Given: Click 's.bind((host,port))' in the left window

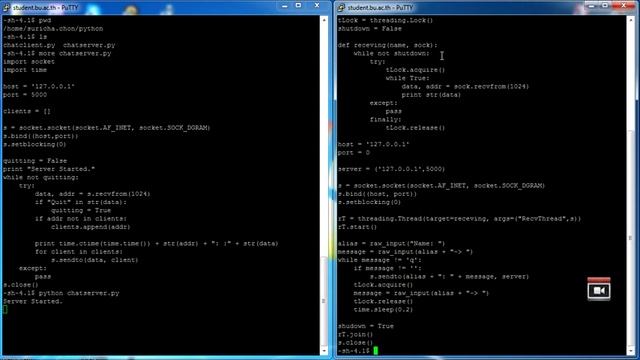Looking at the screenshot, I should pos(40,136).
